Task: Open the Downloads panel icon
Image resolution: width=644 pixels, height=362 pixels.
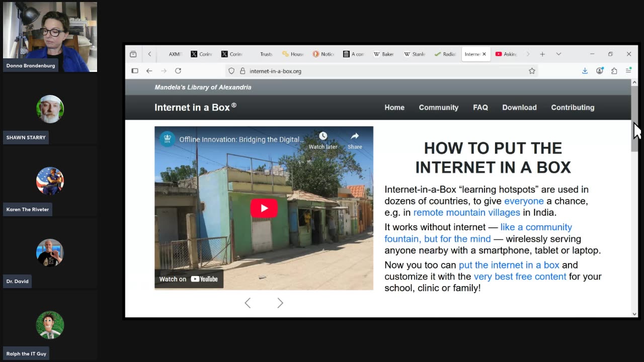Action: 585,71
